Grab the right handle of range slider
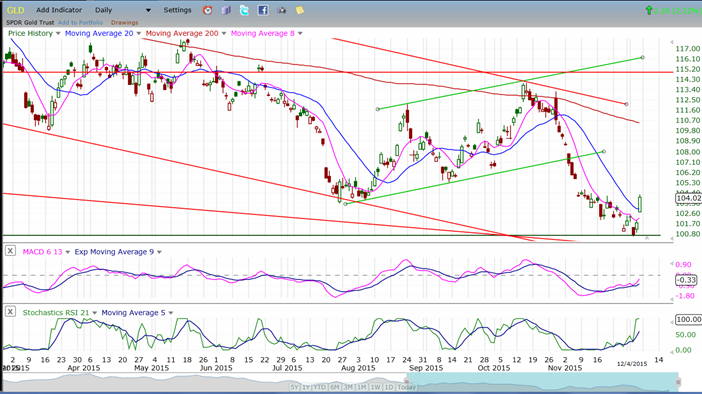This screenshot has width=702, height=394. coord(678,382)
